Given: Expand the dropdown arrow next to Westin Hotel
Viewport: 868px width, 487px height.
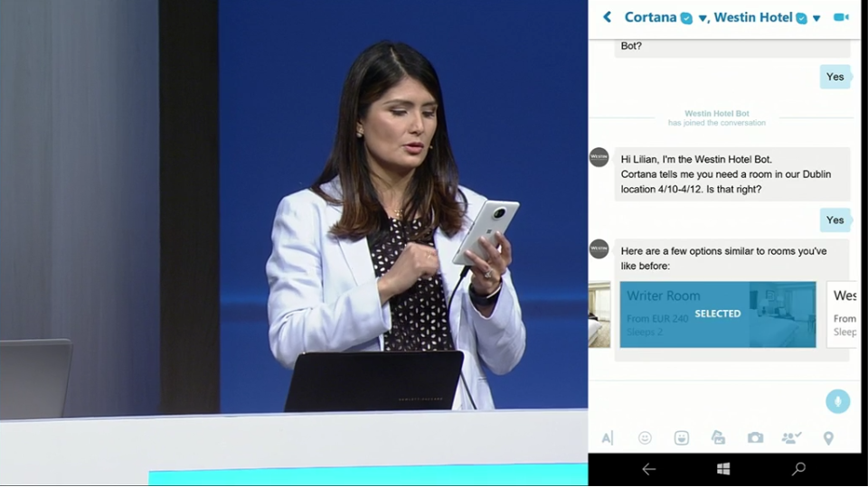Looking at the screenshot, I should click(x=816, y=18).
